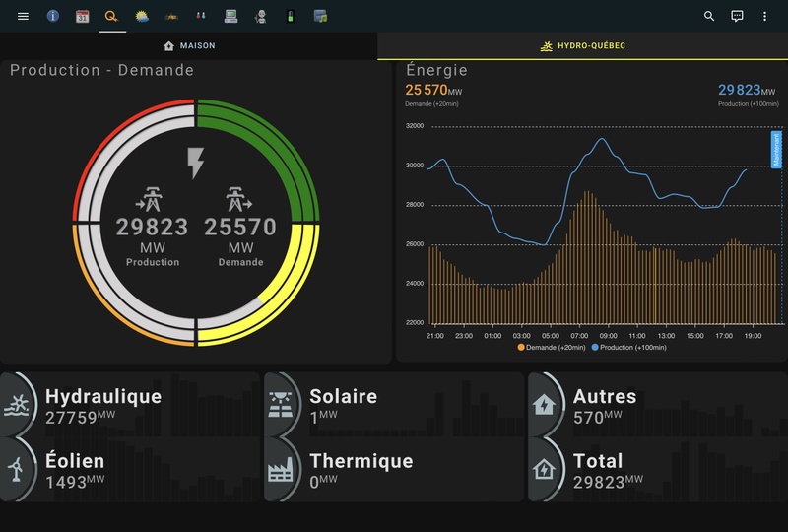This screenshot has height=532, width=788.
Task: Click the Production transmission tower icon
Action: point(150,199)
